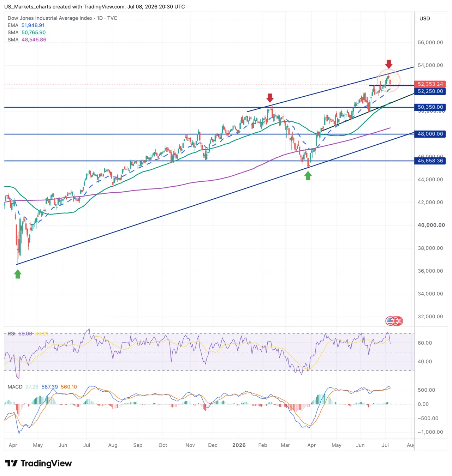
Task: Click the 44,000.00 price axis value
Action: pos(430,180)
